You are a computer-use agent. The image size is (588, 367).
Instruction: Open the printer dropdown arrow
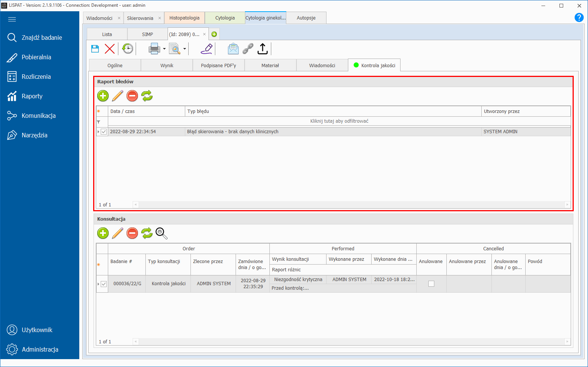click(x=164, y=49)
